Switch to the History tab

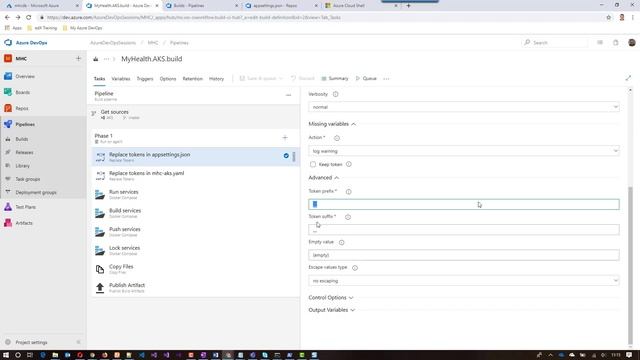tap(216, 78)
